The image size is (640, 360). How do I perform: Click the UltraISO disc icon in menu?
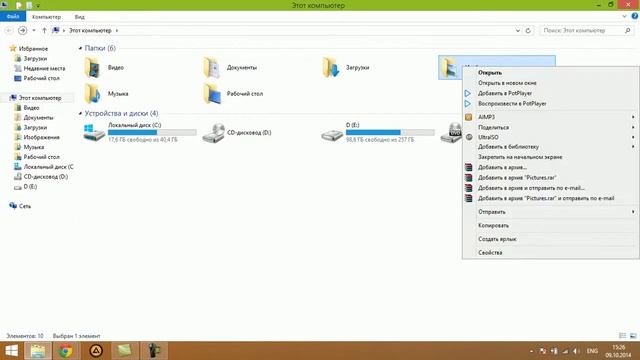pos(469,137)
